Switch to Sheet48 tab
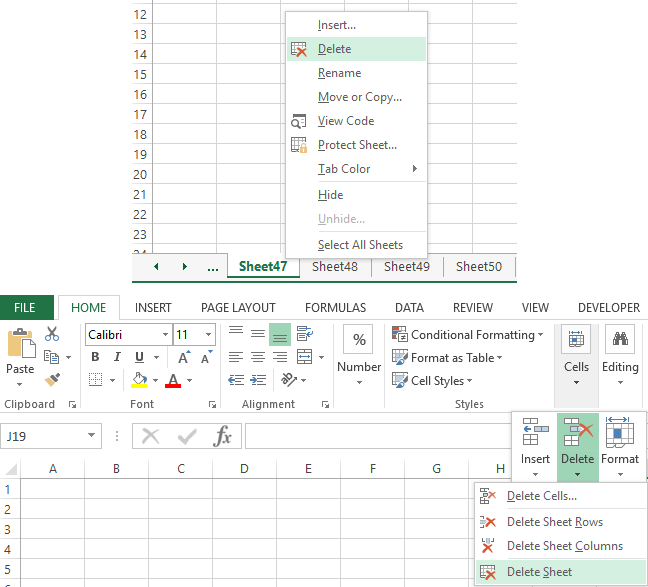The height and width of the screenshot is (587, 648). [x=335, y=267]
